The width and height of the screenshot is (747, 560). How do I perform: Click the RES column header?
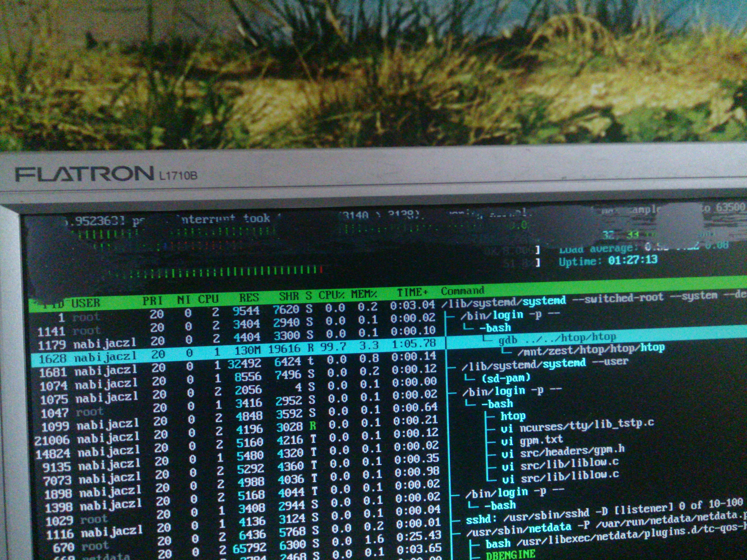[x=249, y=298]
